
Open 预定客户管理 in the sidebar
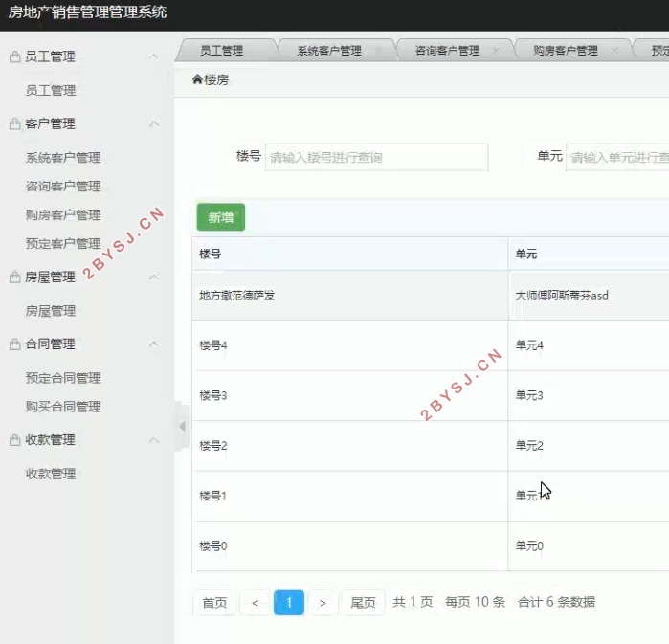point(63,243)
